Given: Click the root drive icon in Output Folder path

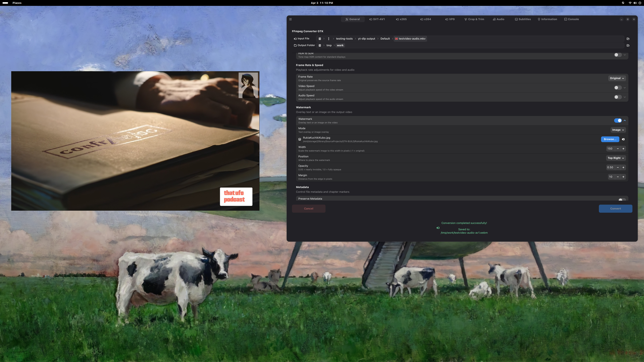Looking at the screenshot, I should (320, 45).
